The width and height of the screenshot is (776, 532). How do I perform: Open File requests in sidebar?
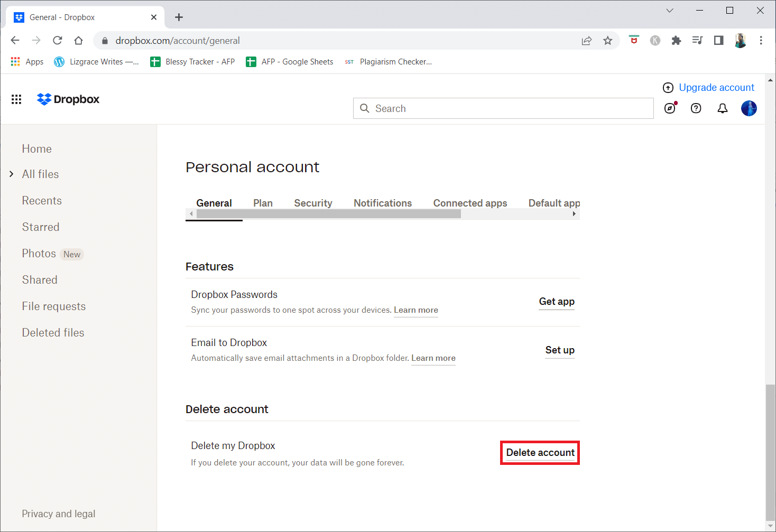tap(54, 306)
